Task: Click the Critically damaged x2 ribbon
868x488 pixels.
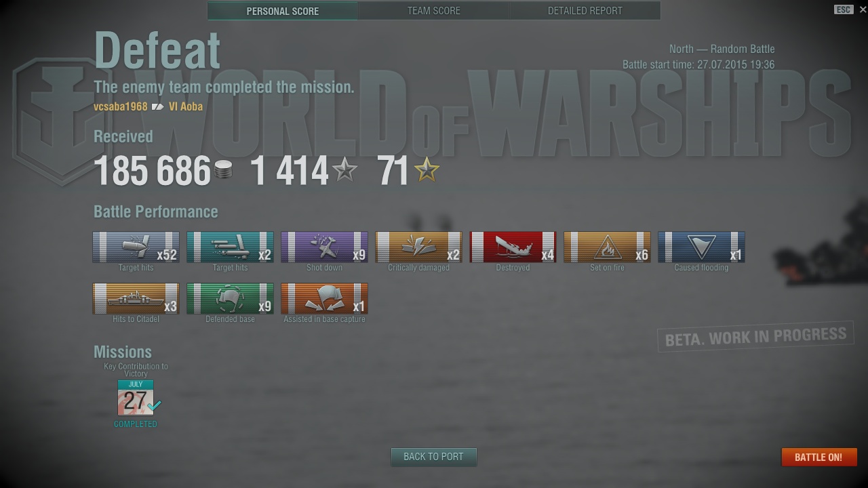Action: pos(418,247)
